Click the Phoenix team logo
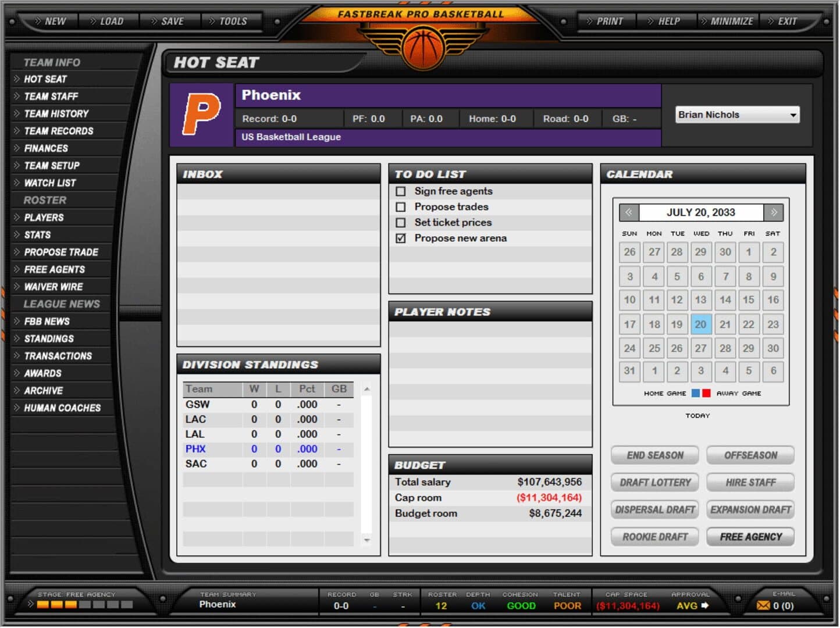Screen dimensions: 840x628 point(201,115)
